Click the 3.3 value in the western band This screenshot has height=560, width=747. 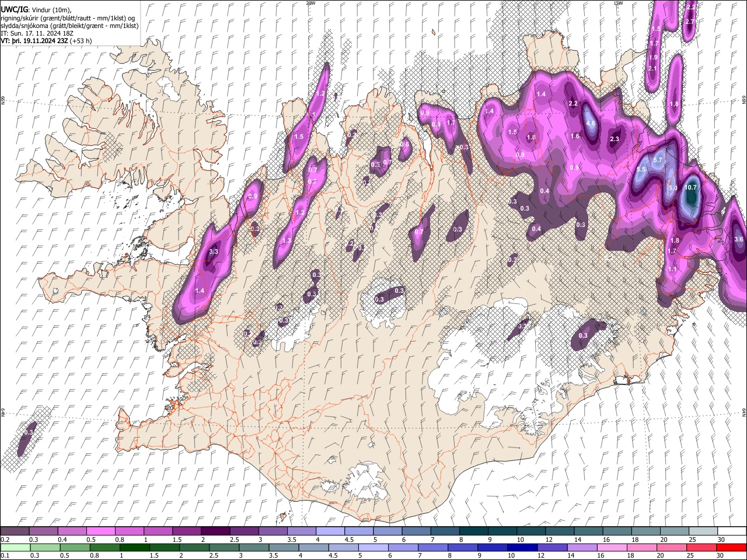pos(214,251)
